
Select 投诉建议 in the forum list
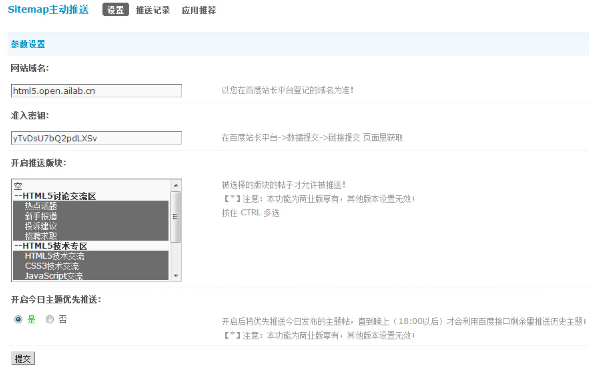pyautogui.click(x=91, y=226)
